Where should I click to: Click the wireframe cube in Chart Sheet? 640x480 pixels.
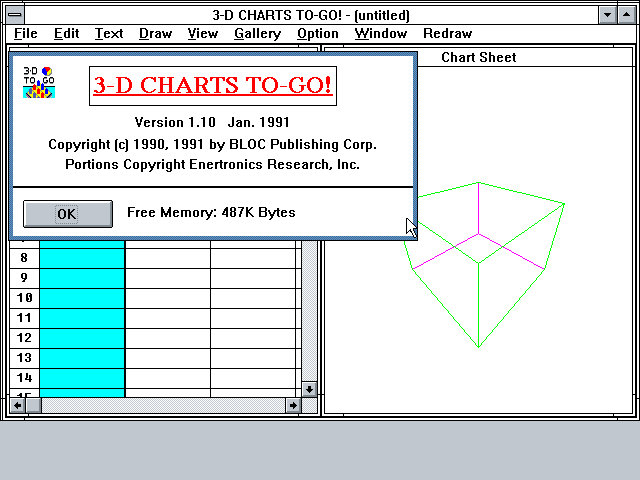(484, 264)
